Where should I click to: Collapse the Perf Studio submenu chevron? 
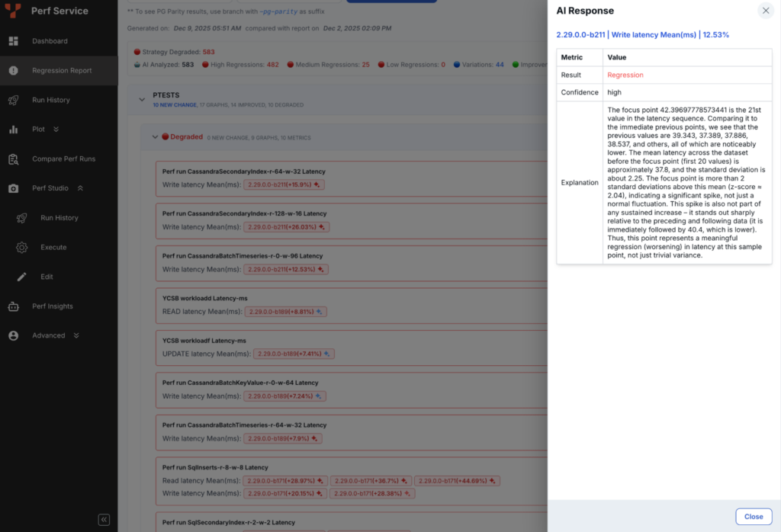(x=81, y=188)
